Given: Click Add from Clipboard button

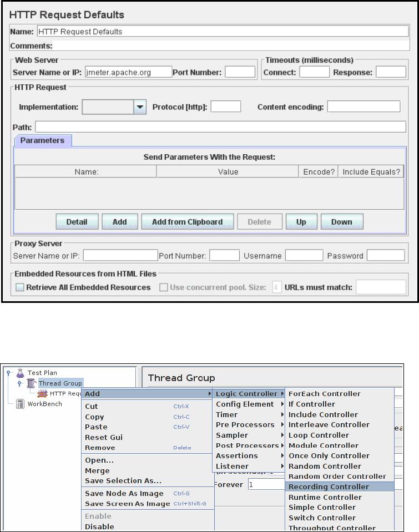Looking at the screenshot, I should click(188, 221).
